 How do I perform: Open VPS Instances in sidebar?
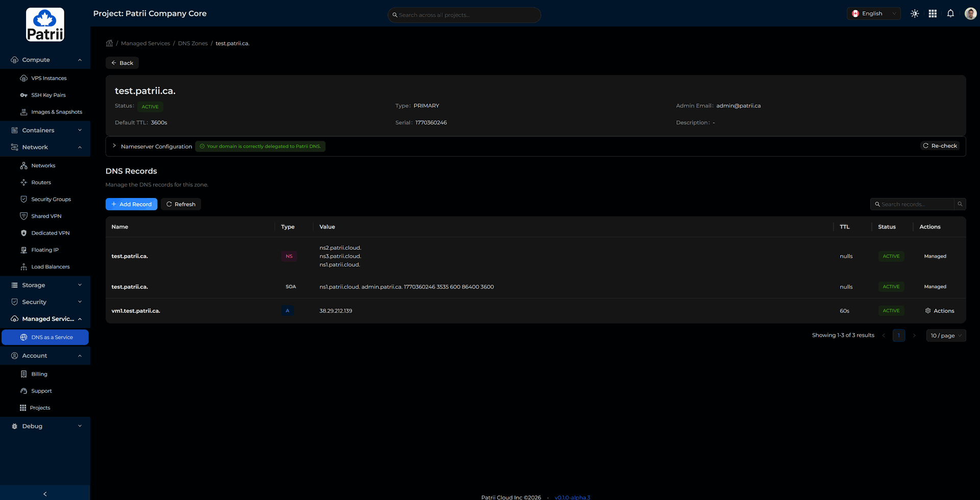pos(49,78)
